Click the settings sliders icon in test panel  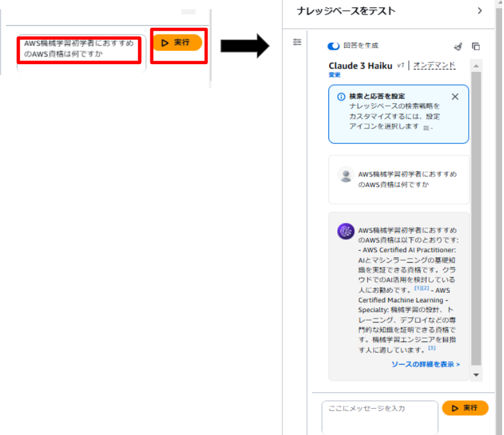pos(297,42)
